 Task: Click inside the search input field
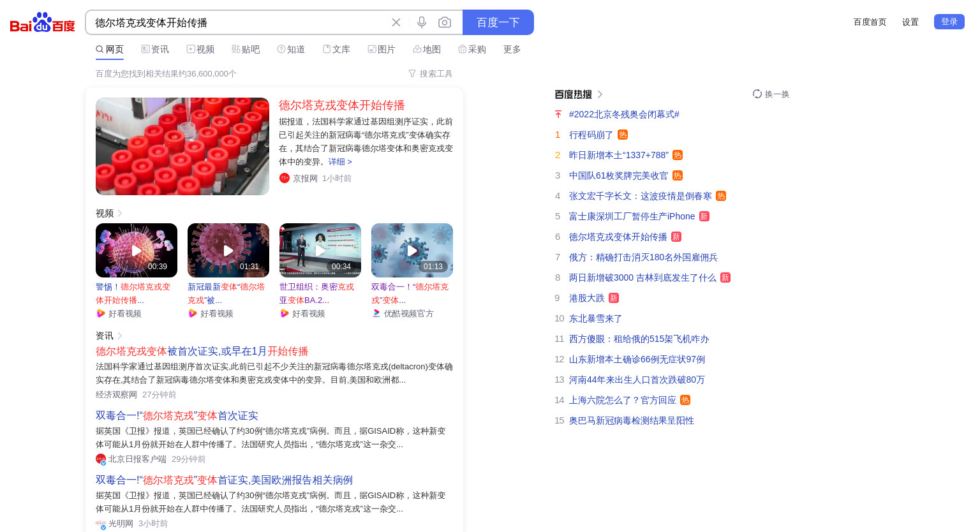(x=236, y=22)
